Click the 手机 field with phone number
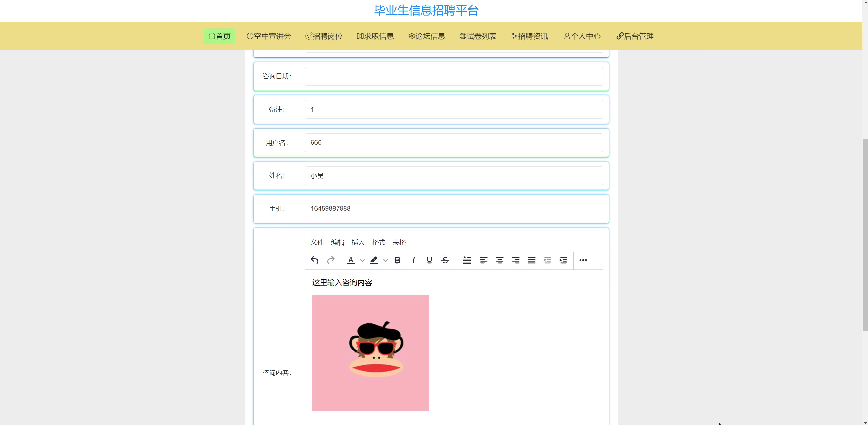This screenshot has height=425, width=868. tap(454, 209)
